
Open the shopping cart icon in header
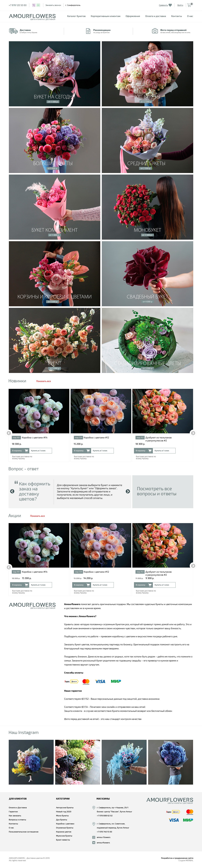click(190, 5)
